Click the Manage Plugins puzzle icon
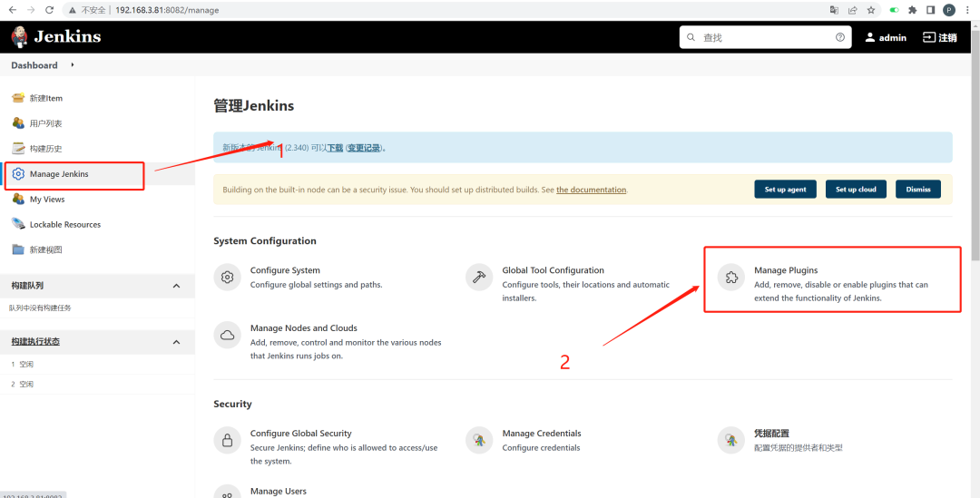The height and width of the screenshot is (498, 980). (731, 277)
